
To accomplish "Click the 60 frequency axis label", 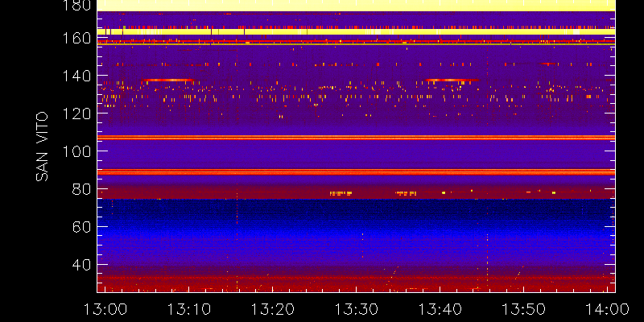I will tap(82, 227).
